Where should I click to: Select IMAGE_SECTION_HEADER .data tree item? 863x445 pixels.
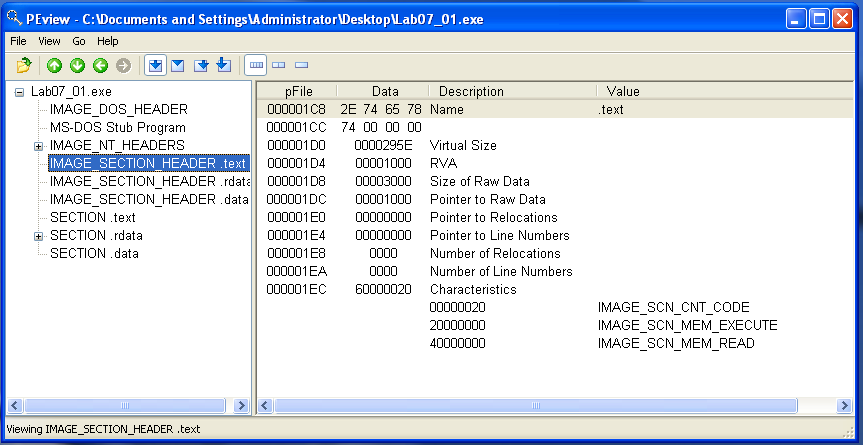click(149, 199)
